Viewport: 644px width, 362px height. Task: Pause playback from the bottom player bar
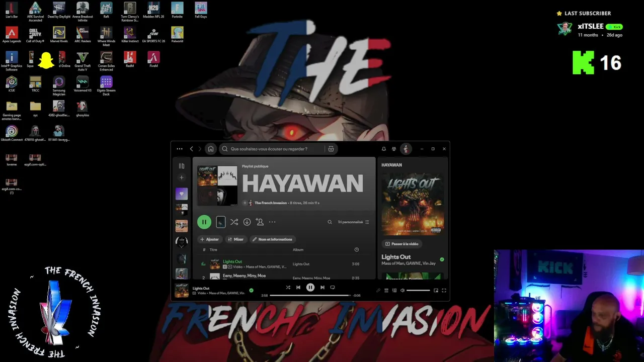coord(310,288)
